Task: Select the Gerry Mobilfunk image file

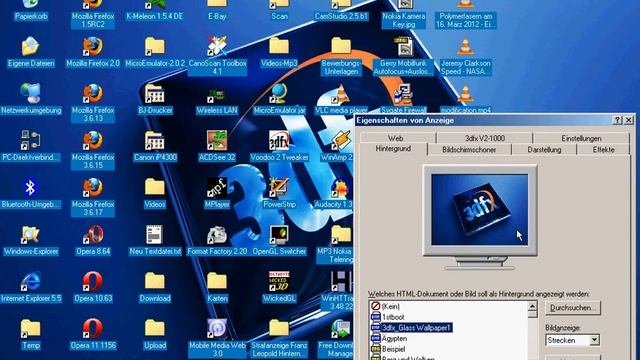Action: coord(403,56)
